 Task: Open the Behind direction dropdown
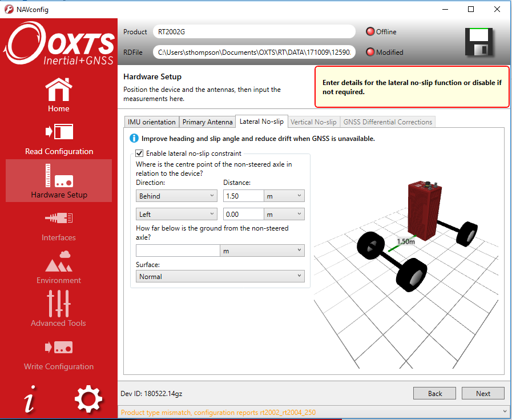coord(176,196)
